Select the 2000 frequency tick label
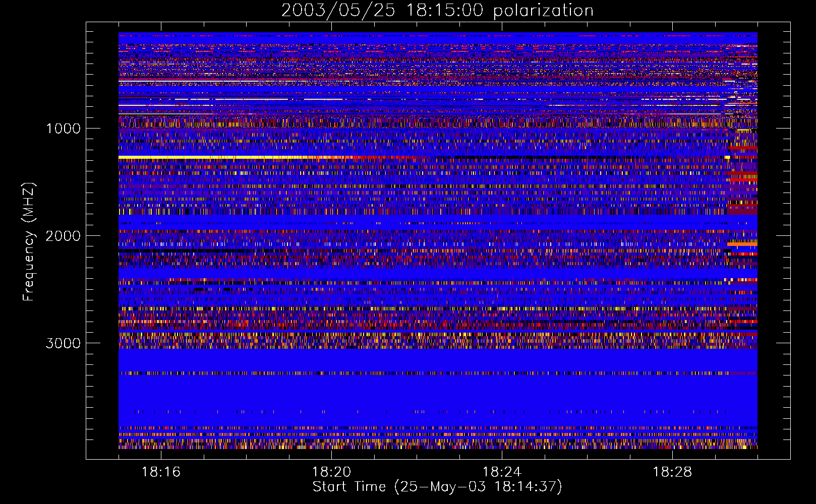 (x=63, y=236)
